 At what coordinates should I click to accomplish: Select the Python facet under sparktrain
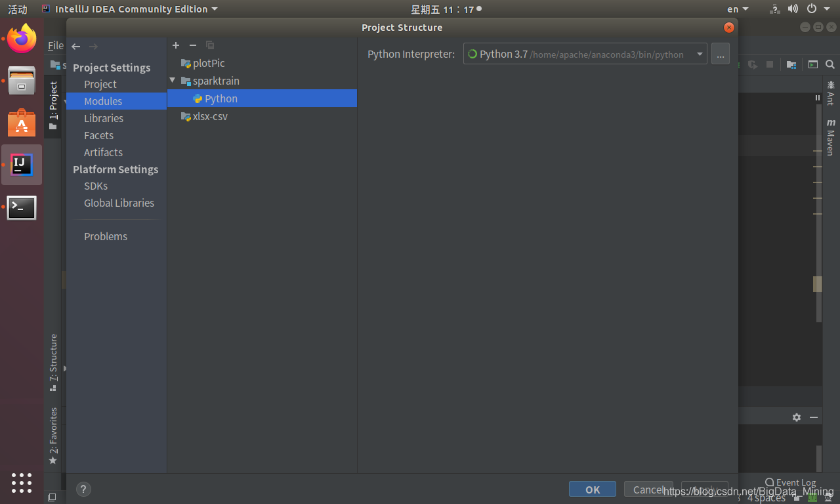click(262, 98)
